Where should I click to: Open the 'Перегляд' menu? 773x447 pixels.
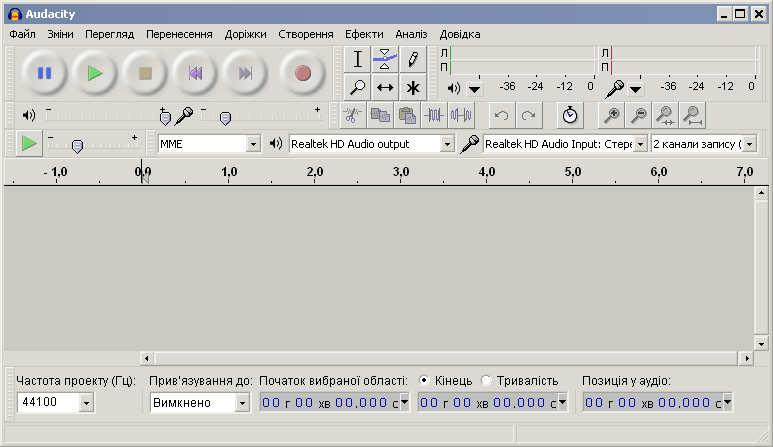point(109,34)
